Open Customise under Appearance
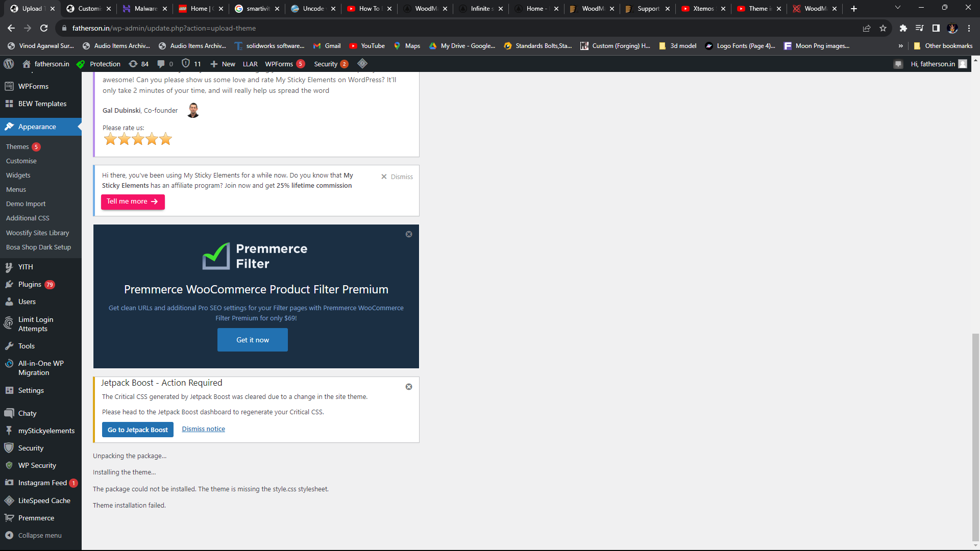Image resolution: width=980 pixels, height=551 pixels. [21, 161]
